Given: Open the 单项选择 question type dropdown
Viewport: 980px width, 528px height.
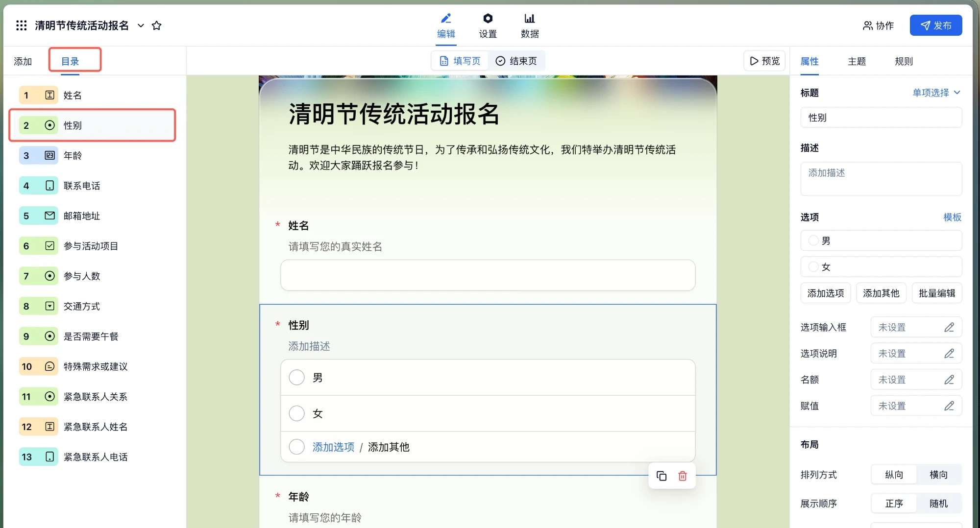Looking at the screenshot, I should (x=936, y=93).
